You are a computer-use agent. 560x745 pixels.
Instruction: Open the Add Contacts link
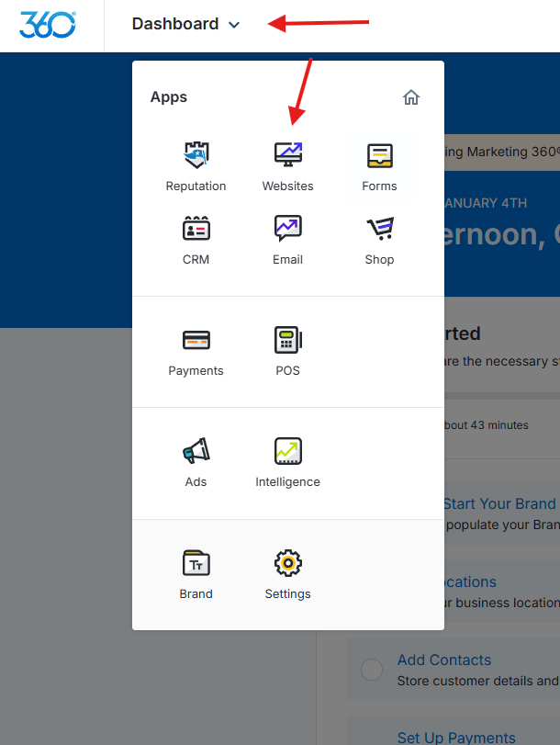coord(444,660)
